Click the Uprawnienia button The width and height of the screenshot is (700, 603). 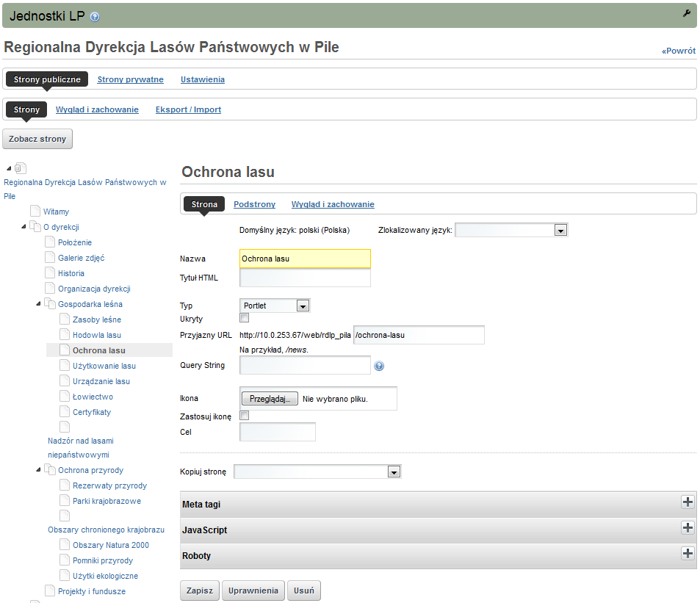click(x=253, y=591)
